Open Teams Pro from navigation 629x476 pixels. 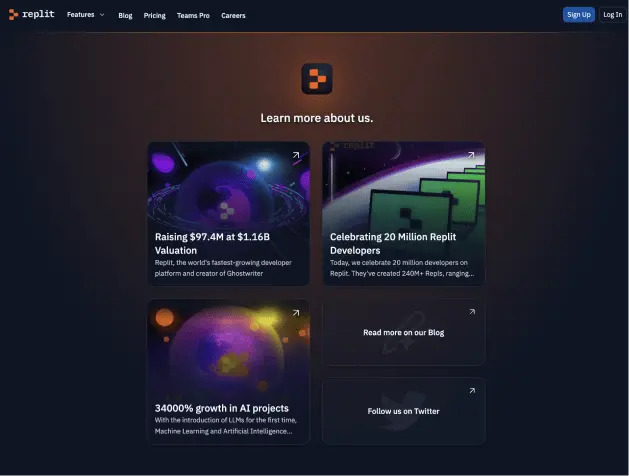[193, 16]
